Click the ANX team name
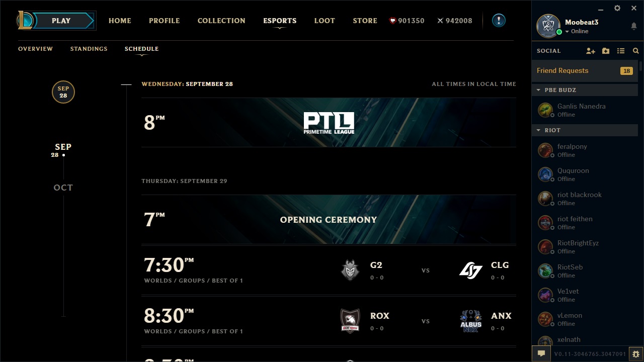Viewport: 644px width, 362px height. coord(501,316)
